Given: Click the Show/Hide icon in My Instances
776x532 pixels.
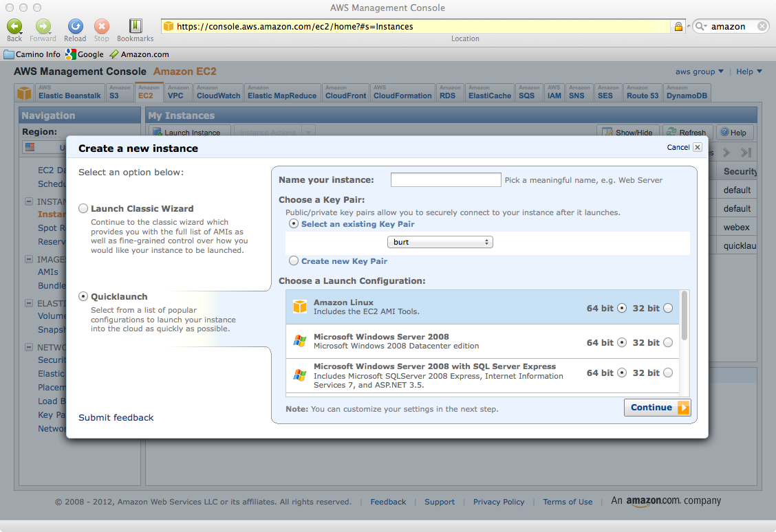Looking at the screenshot, I should [607, 132].
